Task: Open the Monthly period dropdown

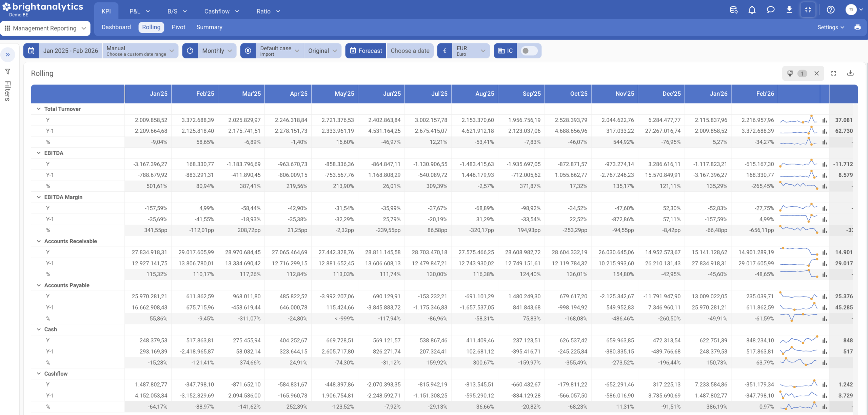Action: tap(217, 51)
